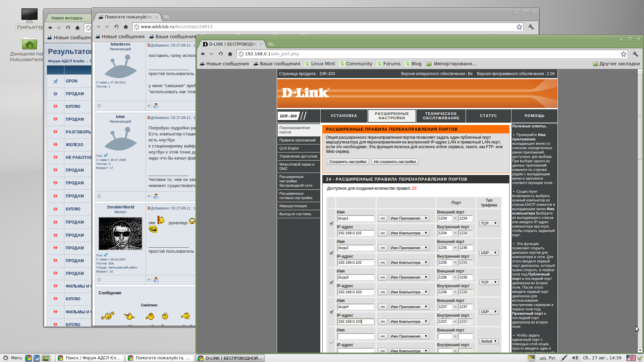Viewport: 644px width, 362px height.
Task: Click Сохранить настройки button
Action: coord(347,162)
